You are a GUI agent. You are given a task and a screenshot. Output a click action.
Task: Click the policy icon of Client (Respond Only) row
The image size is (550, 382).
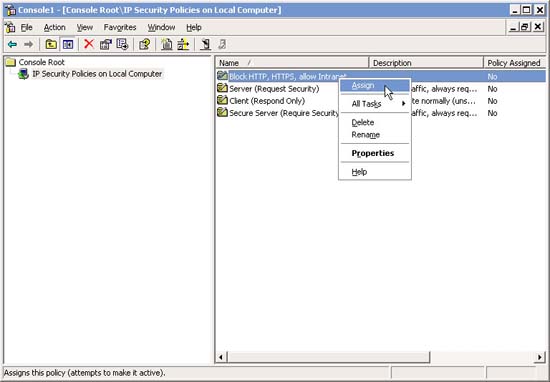(222, 100)
